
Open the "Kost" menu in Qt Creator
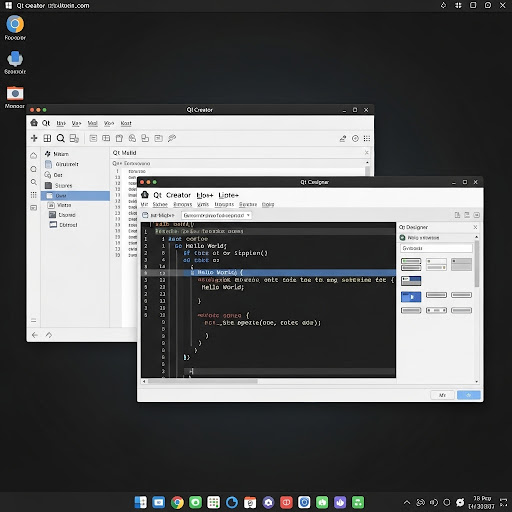(x=126, y=123)
